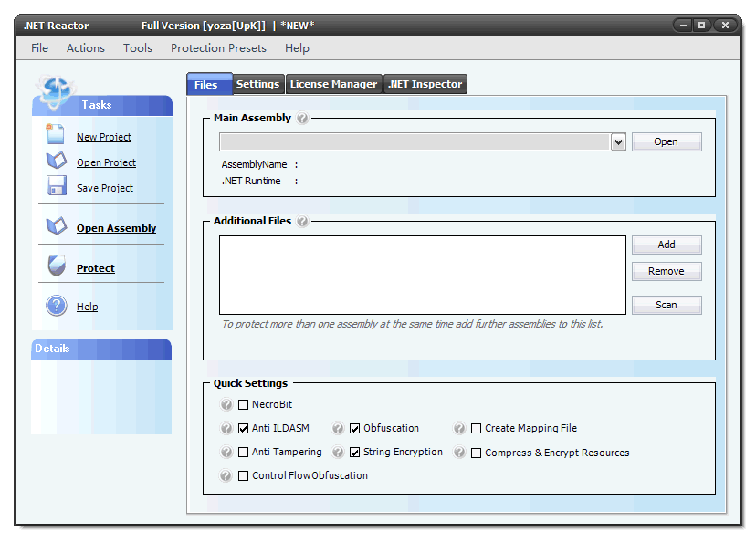Viewport: 756px width, 542px height.
Task: Expand the Main Assembly dropdown arrow
Action: tap(618, 142)
